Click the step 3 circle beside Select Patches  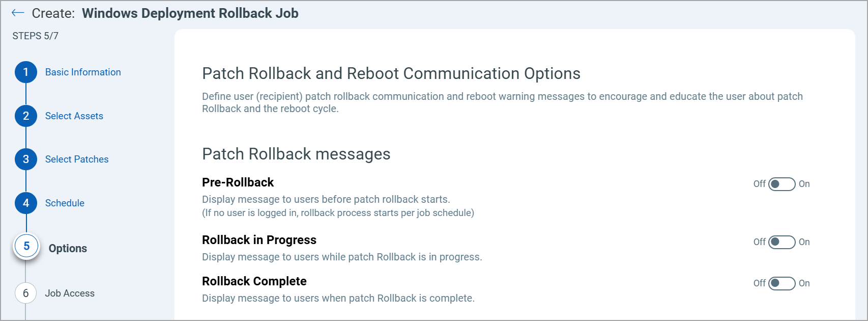(25, 159)
